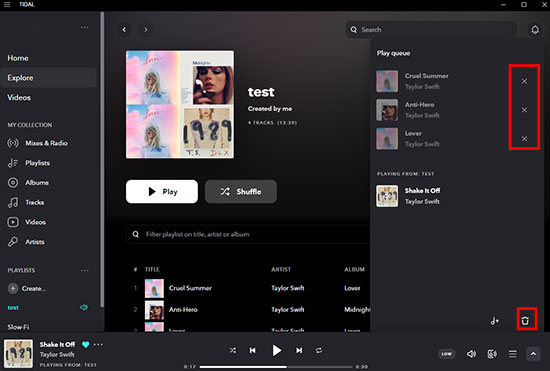The height and width of the screenshot is (371, 550).
Task: Click Shake It Off in play queue
Action: (422, 191)
